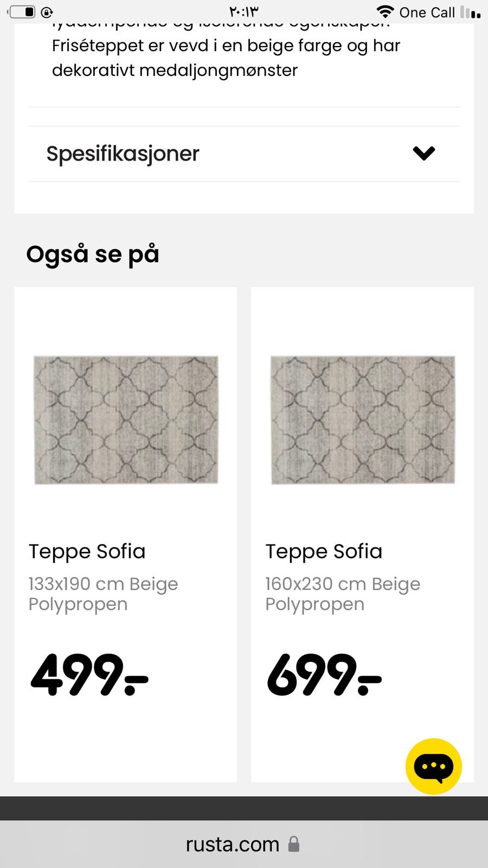Click the 499 price label
This screenshot has width=488, height=868.
tap(89, 675)
